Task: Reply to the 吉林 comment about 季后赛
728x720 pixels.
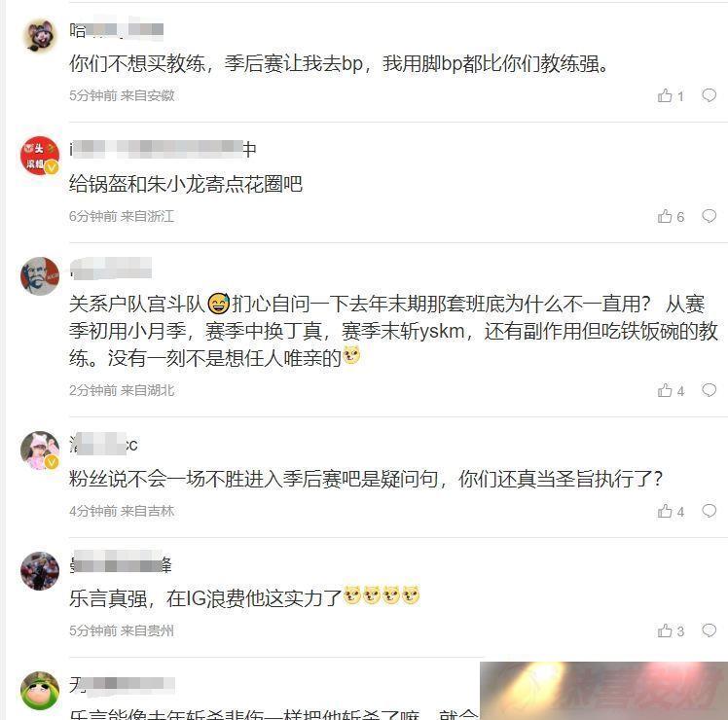Action: (x=709, y=511)
